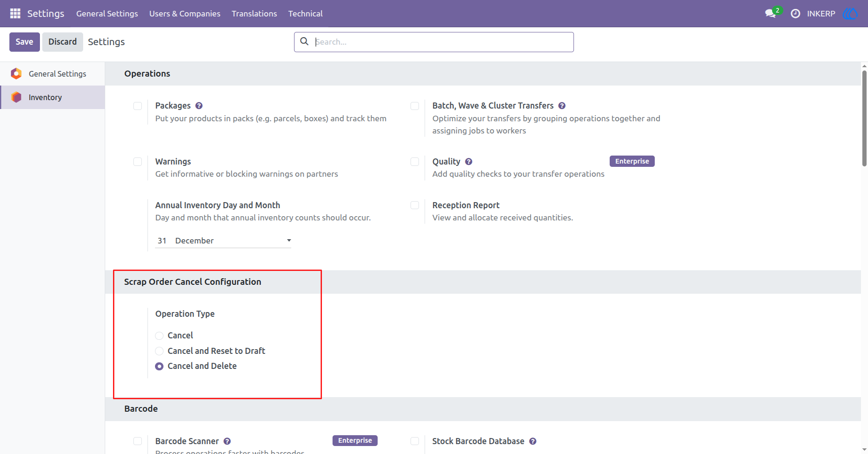Screen dimensions: 868x454
Task: Open help icon next to Barcode Scanner
Action: [227, 441]
